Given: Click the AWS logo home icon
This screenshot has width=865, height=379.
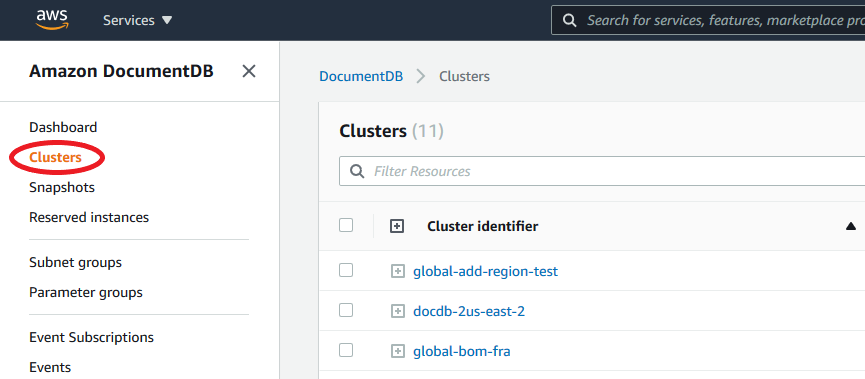Looking at the screenshot, I should point(52,20).
